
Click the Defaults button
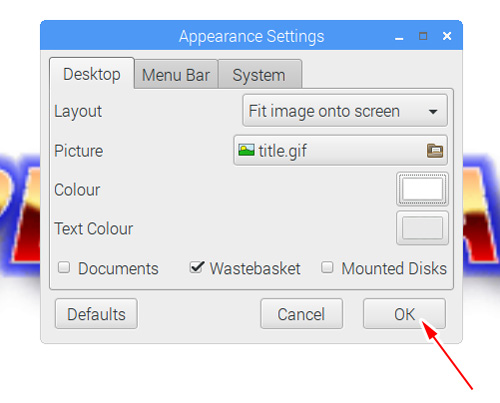[x=96, y=314]
